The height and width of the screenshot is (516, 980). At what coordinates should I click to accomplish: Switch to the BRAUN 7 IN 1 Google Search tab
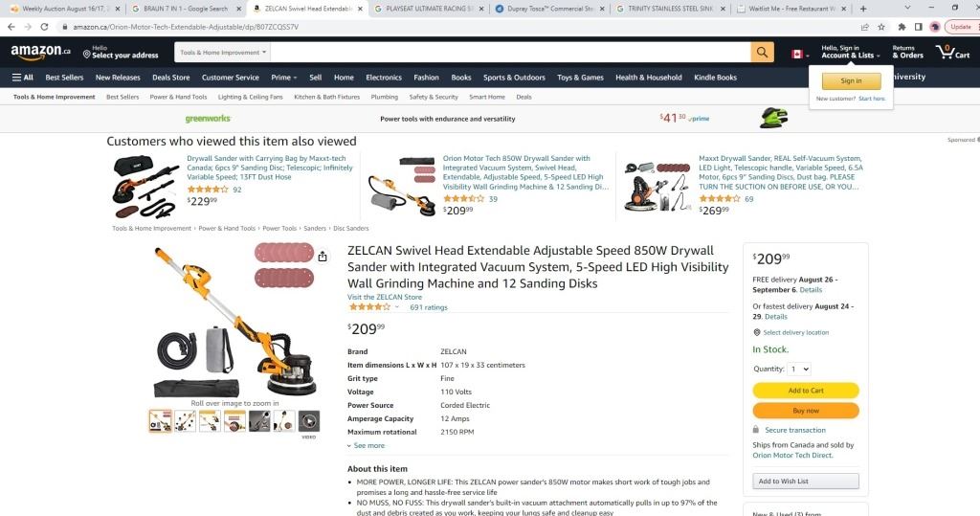[x=186, y=9]
